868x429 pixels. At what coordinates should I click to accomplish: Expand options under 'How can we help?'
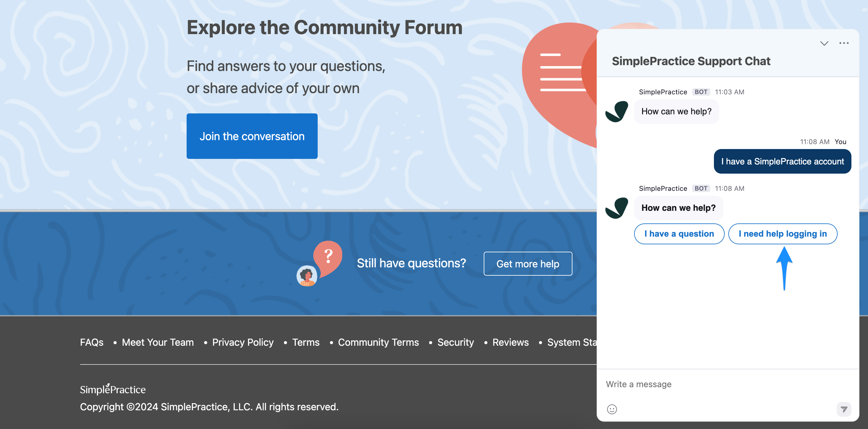coord(678,208)
